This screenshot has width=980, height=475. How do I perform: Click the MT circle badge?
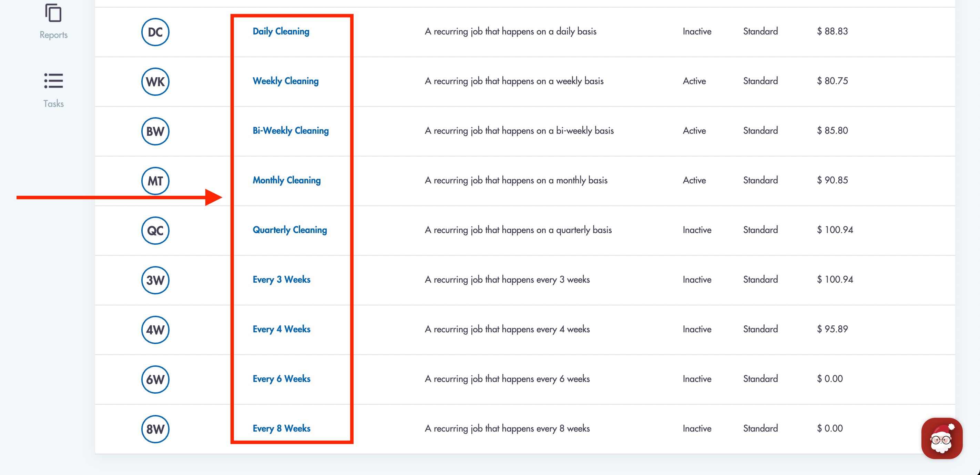155,181
